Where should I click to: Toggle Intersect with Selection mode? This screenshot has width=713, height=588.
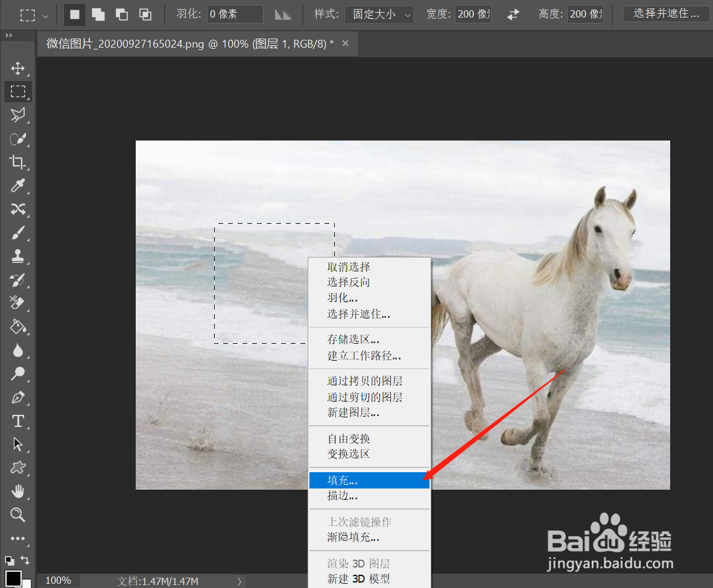pos(145,13)
